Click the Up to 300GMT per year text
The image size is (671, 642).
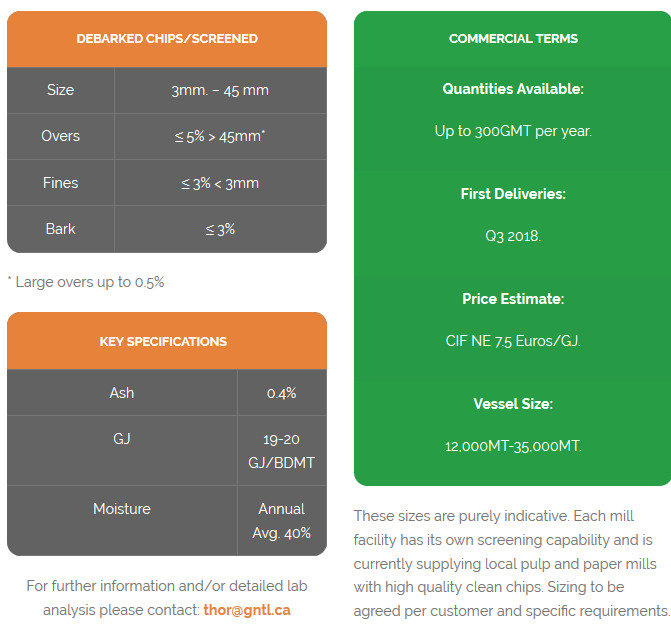click(513, 131)
